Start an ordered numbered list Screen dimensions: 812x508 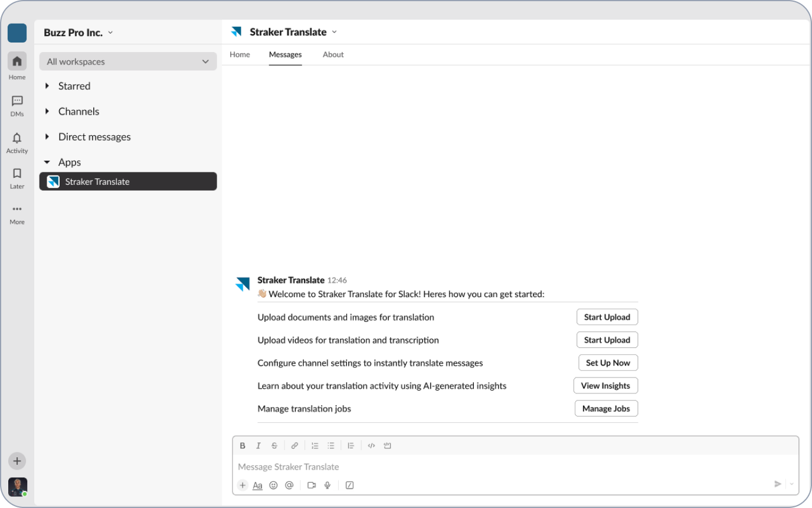(x=315, y=446)
